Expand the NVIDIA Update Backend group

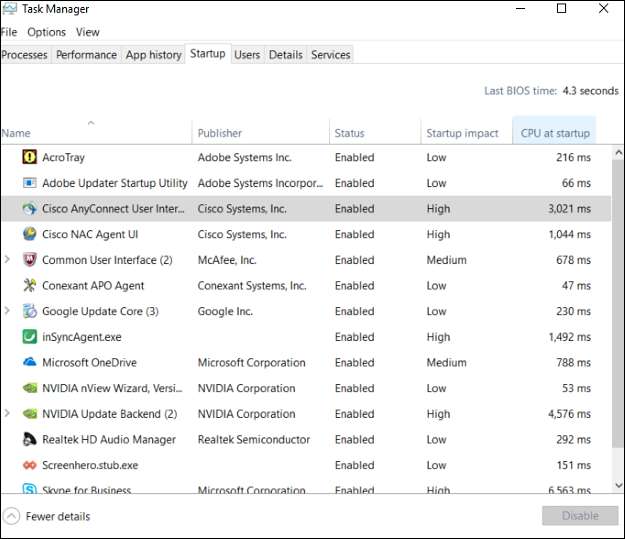click(8, 414)
